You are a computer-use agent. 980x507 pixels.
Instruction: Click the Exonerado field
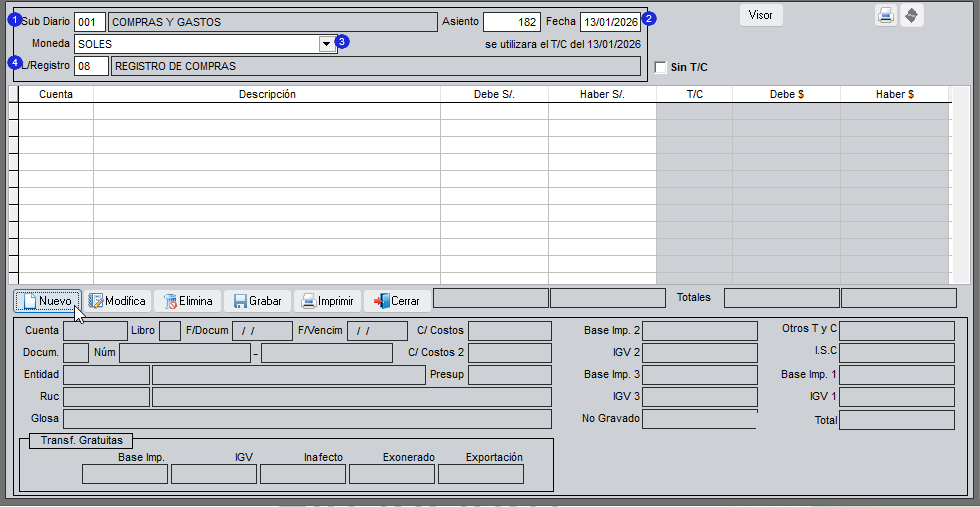click(392, 474)
